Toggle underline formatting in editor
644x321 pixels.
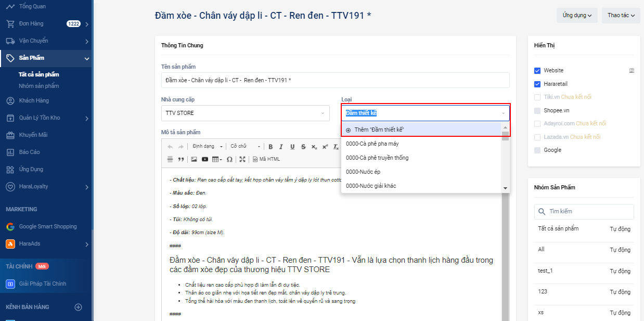click(292, 147)
